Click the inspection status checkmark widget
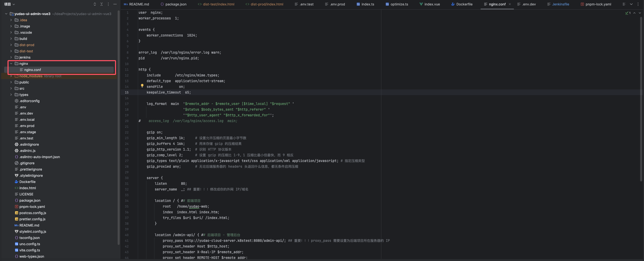Screen dimensions: 644x261 [628, 13]
